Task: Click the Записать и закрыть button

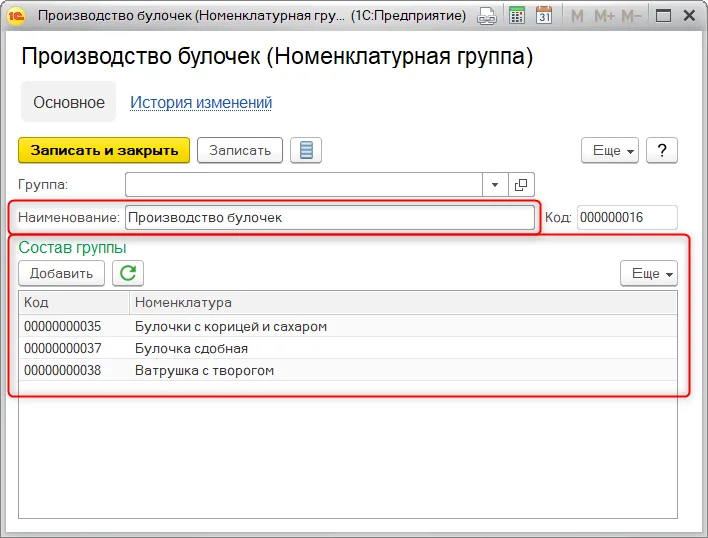Action: [x=104, y=150]
